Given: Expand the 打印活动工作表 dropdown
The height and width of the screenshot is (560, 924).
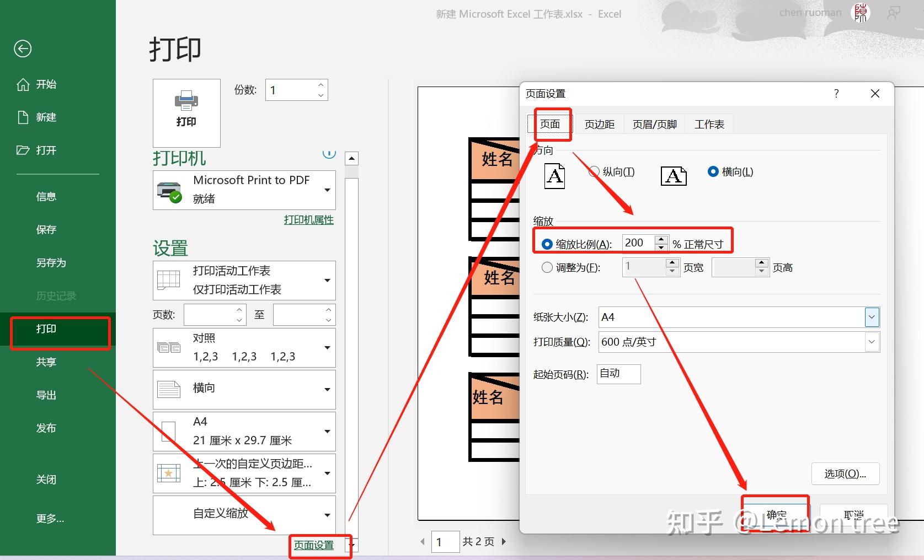Looking at the screenshot, I should (x=244, y=281).
